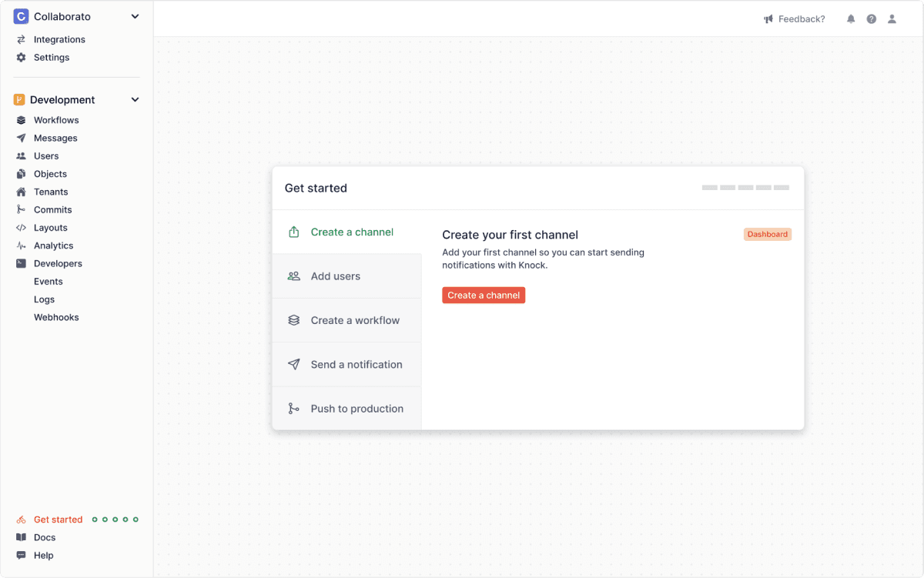Image resolution: width=924 pixels, height=578 pixels.
Task: Select the Send a notification step
Action: pos(356,364)
